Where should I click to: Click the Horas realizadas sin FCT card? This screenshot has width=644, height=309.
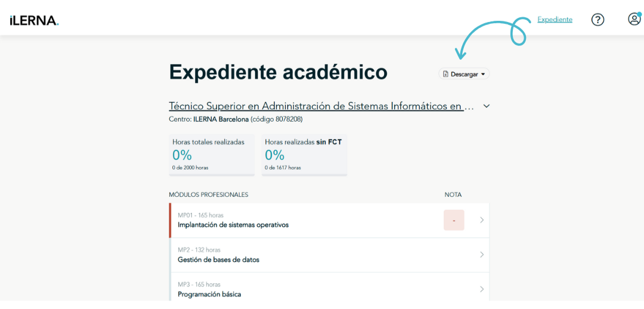tap(304, 154)
